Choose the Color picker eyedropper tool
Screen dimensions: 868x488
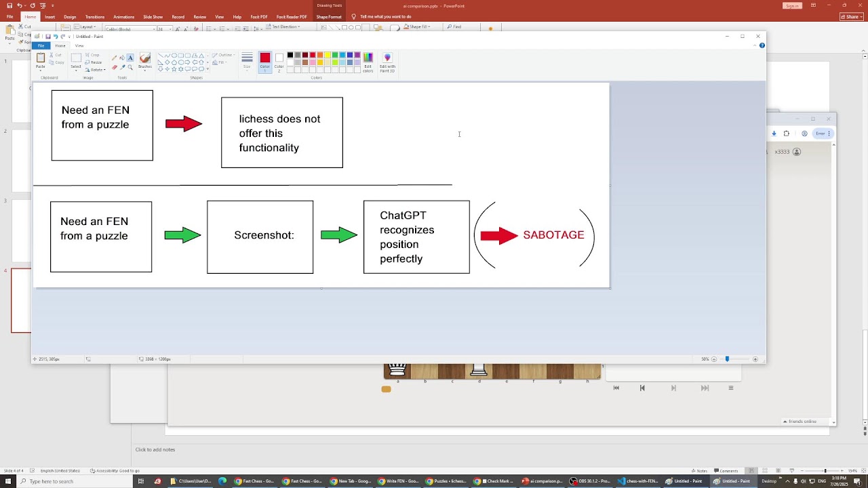(x=122, y=67)
